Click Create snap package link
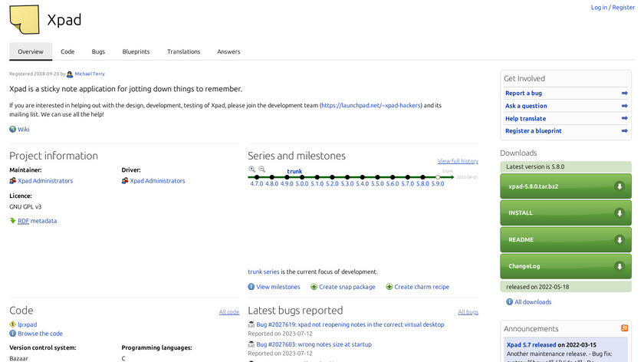This screenshot has width=644, height=362. pyautogui.click(x=347, y=287)
